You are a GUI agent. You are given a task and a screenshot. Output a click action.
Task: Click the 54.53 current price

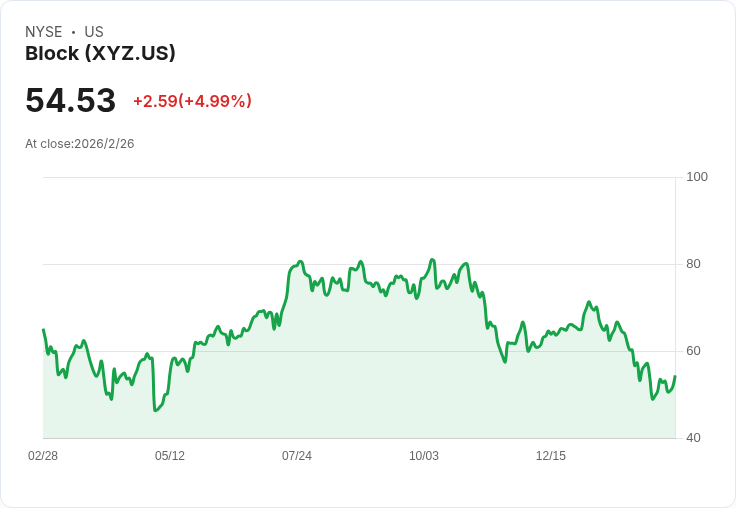pos(70,100)
